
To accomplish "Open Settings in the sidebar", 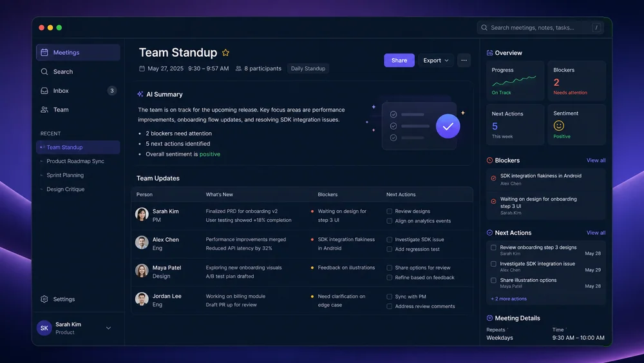I will pyautogui.click(x=78, y=299).
